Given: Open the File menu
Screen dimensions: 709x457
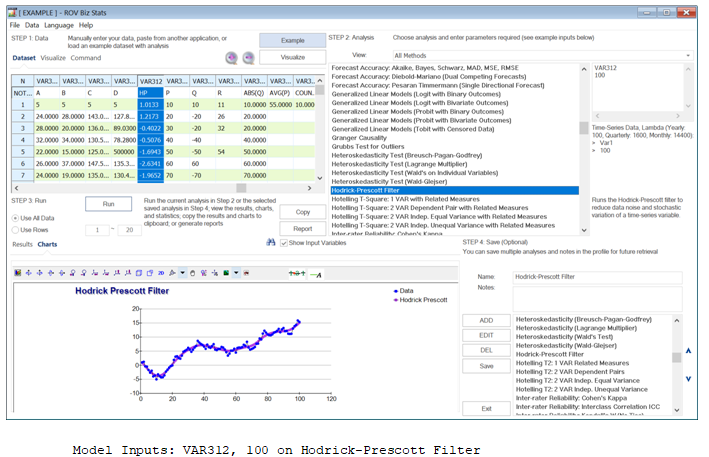Looking at the screenshot, I should 15,25.
